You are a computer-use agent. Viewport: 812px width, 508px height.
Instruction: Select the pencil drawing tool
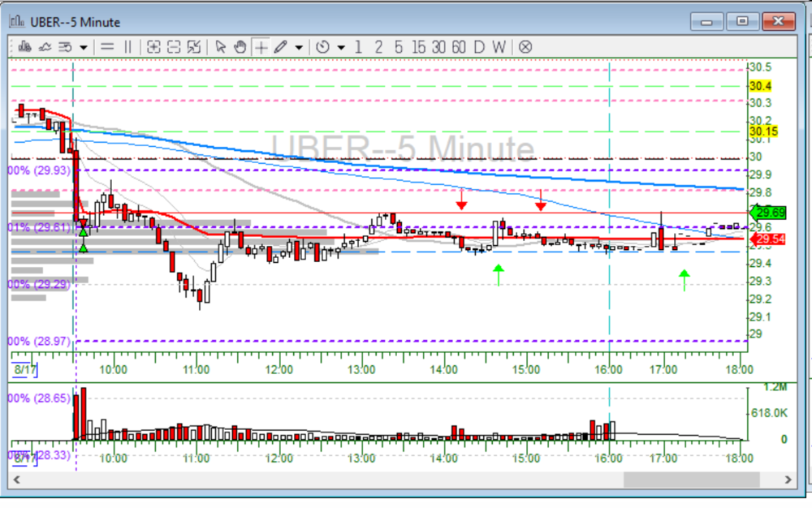click(x=280, y=46)
